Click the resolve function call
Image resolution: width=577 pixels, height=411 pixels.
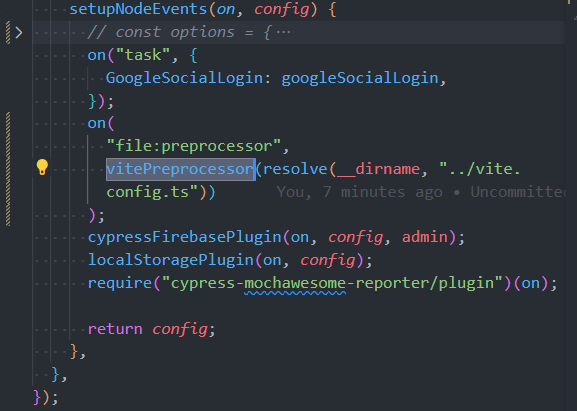(295, 169)
